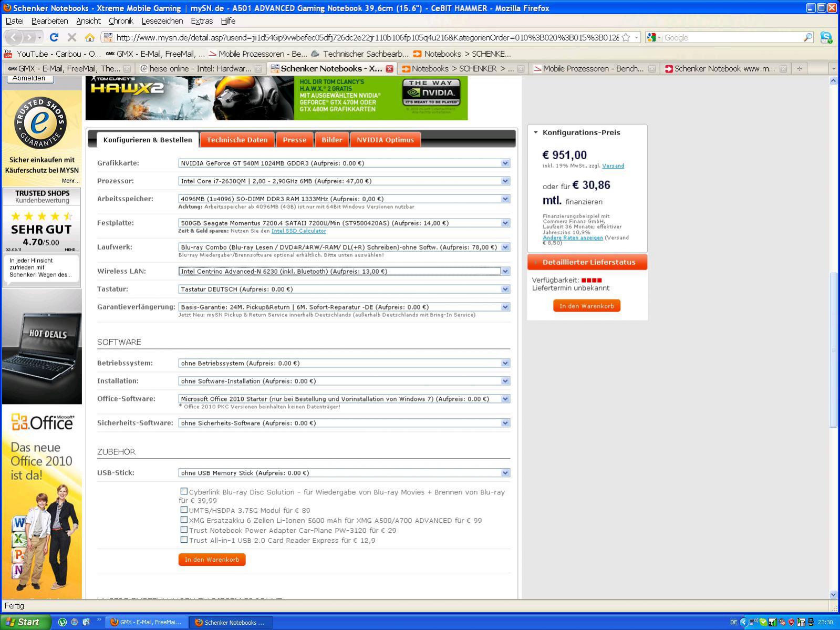The height and width of the screenshot is (630, 840).
Task: Expand the Wireless LAN dropdown
Action: coord(344,271)
